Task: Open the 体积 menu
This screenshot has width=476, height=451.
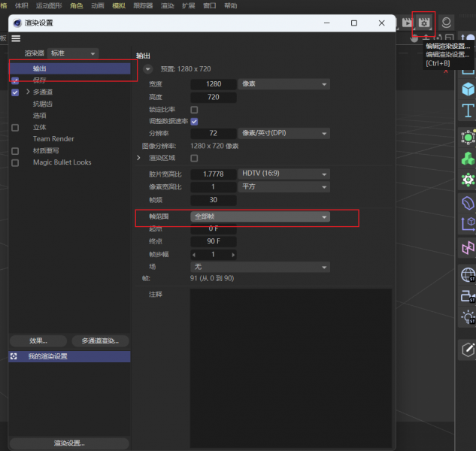Action: (22, 6)
